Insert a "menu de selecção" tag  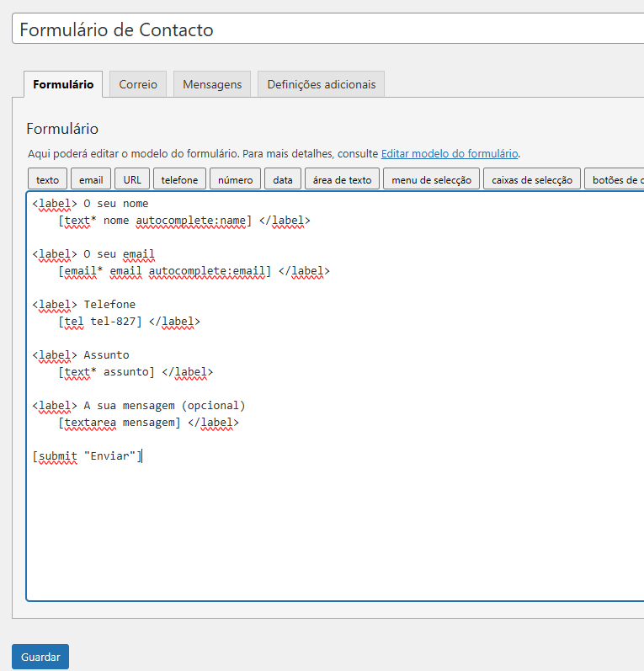click(x=432, y=179)
